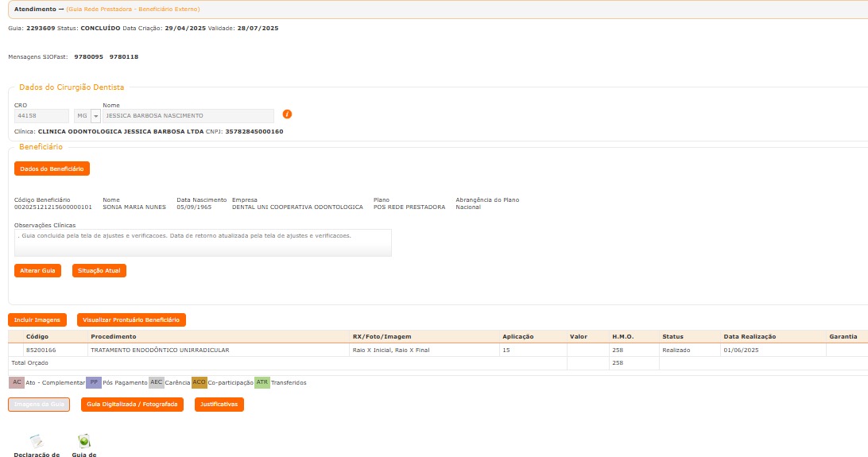The width and height of the screenshot is (868, 457).
Task: Click the Observações Clínicas text area
Action: [203, 243]
